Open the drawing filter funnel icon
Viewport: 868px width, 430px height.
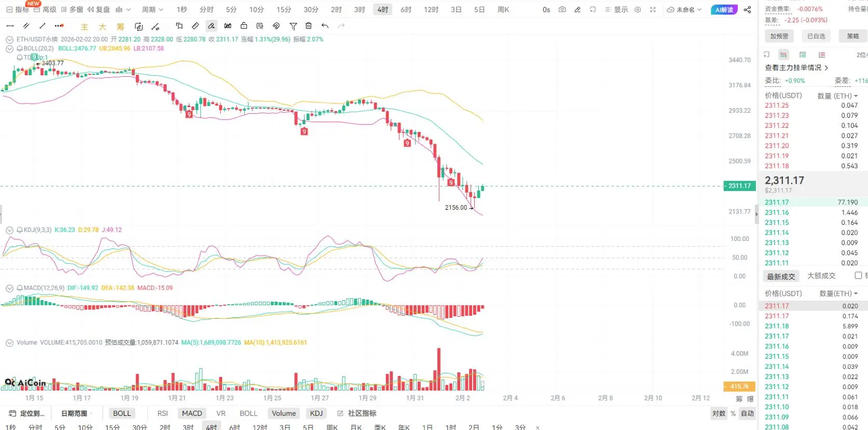click(293, 26)
